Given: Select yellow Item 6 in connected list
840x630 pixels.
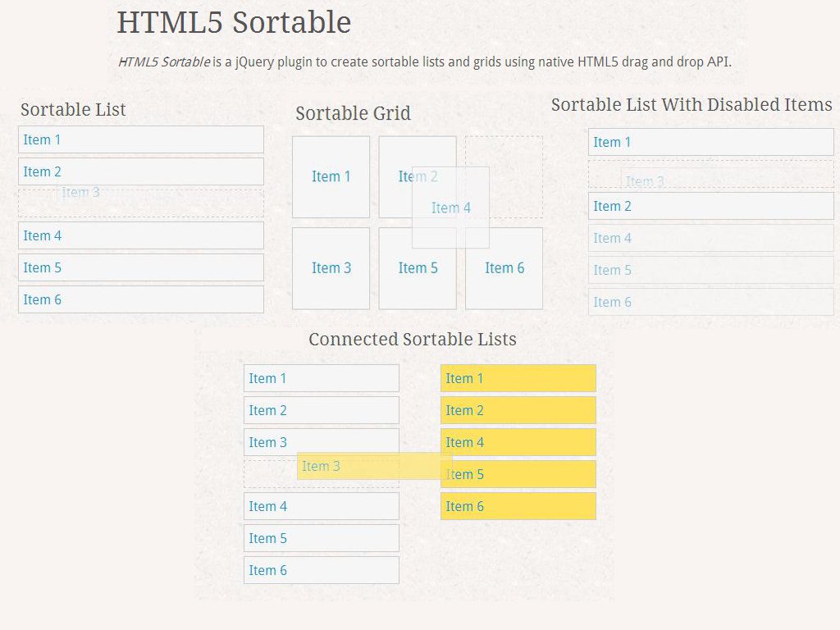Looking at the screenshot, I should click(518, 506).
